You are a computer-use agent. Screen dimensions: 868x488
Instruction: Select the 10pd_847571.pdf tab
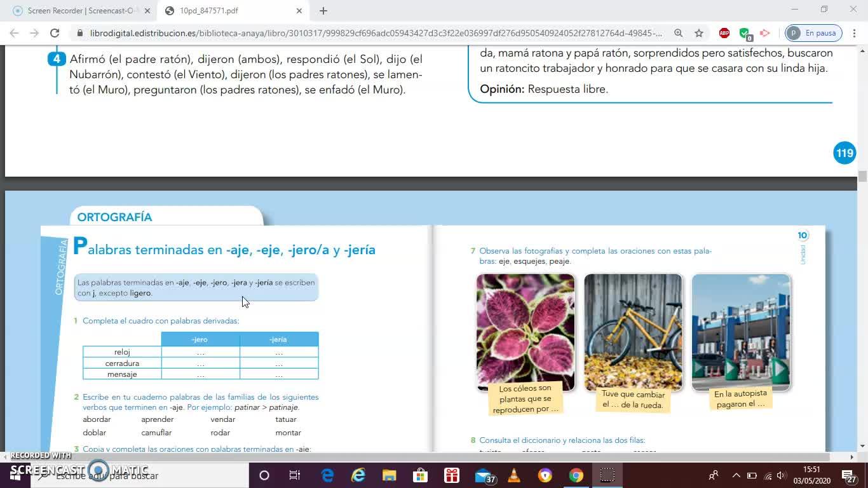[x=234, y=11]
